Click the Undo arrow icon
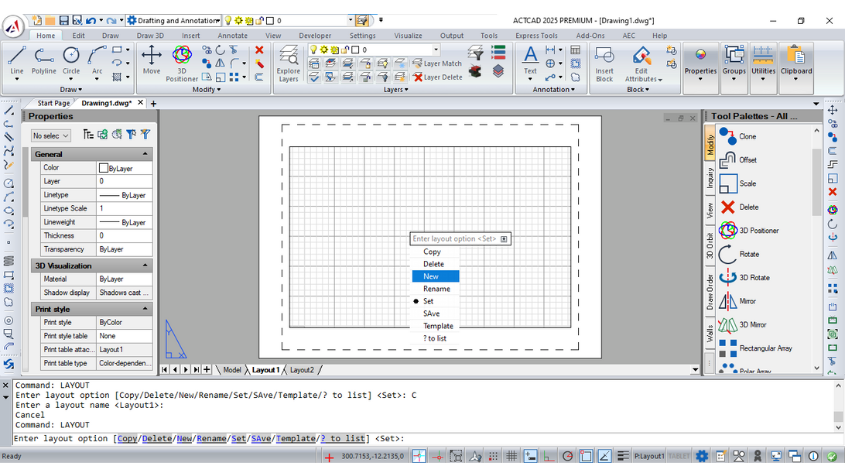This screenshot has width=845, height=475. 91,20
